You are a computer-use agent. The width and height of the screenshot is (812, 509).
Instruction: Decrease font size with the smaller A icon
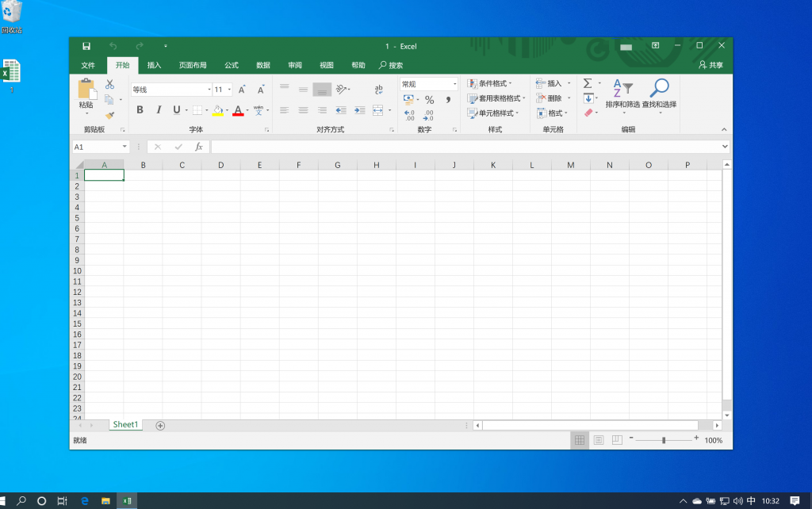pyautogui.click(x=261, y=90)
